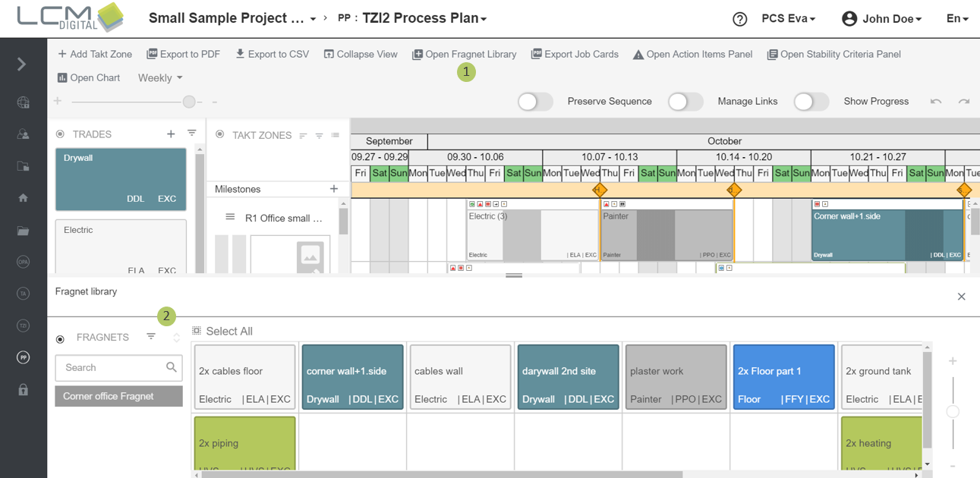Add a new trade with plus icon
The image size is (980, 478).
click(171, 134)
